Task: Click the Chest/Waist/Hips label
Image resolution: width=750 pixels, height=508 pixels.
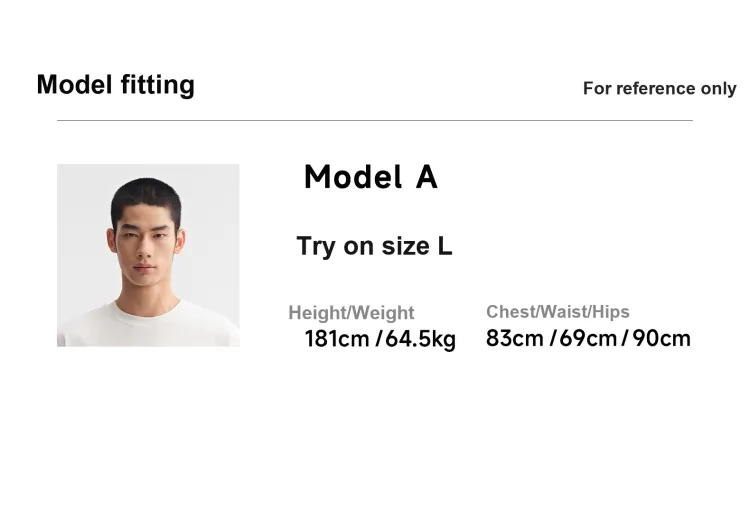Action: tap(558, 312)
